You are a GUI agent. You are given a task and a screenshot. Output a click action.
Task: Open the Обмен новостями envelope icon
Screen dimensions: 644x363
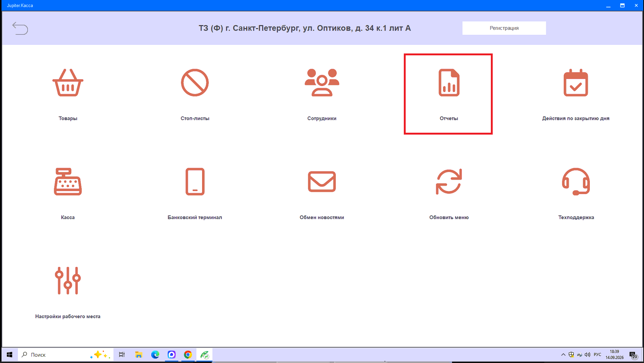tap(322, 182)
